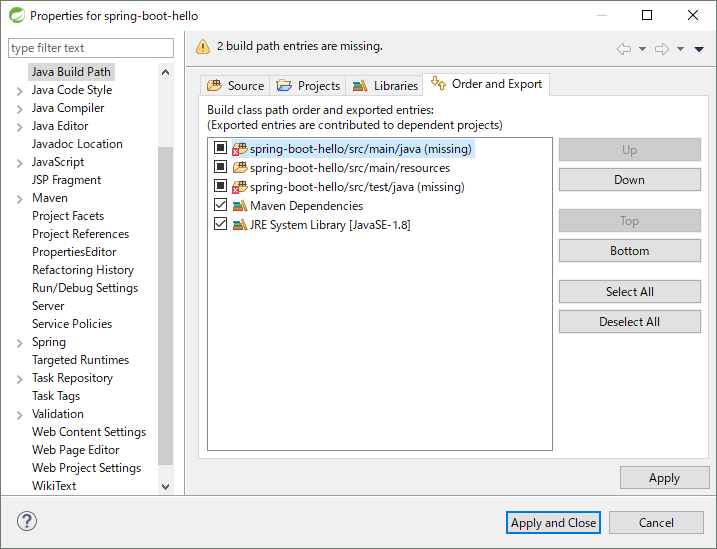Image resolution: width=717 pixels, height=549 pixels.
Task: Expand the Maven tree node
Action: coord(20,199)
